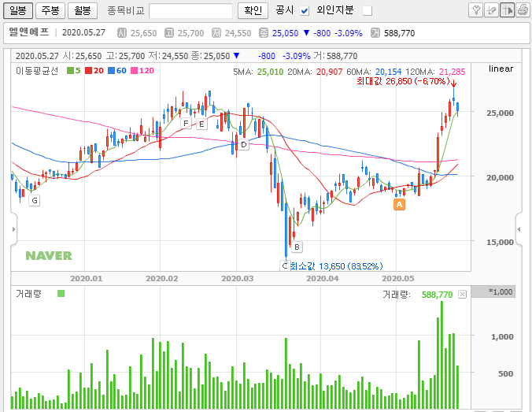
Task: Enable the 외인지분 checkbox
Action: (367, 11)
